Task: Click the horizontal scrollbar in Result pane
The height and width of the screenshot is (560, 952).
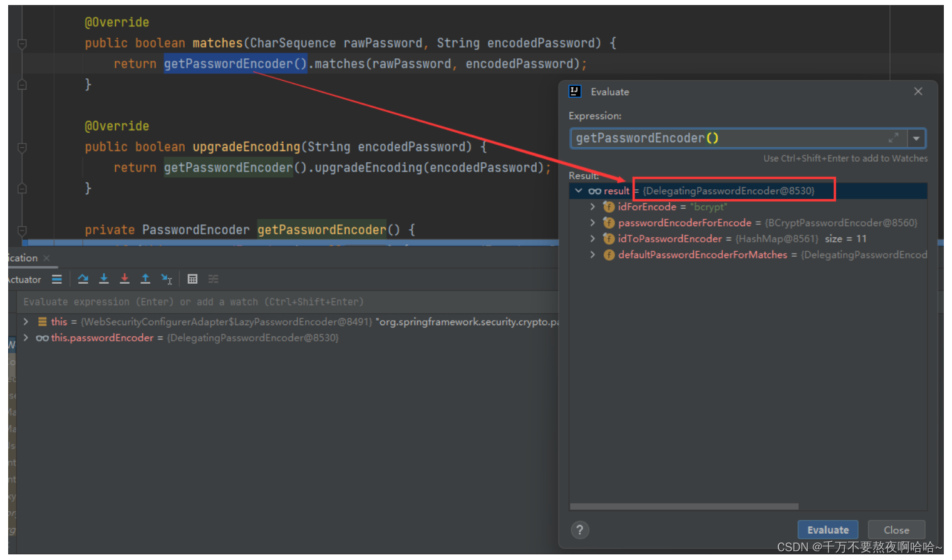Action: coord(684,506)
